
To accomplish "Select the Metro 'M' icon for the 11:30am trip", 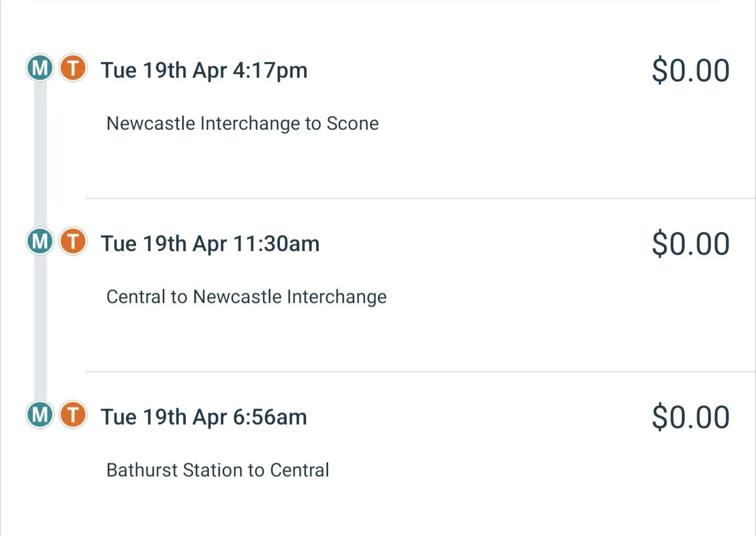I will pyautogui.click(x=40, y=241).
